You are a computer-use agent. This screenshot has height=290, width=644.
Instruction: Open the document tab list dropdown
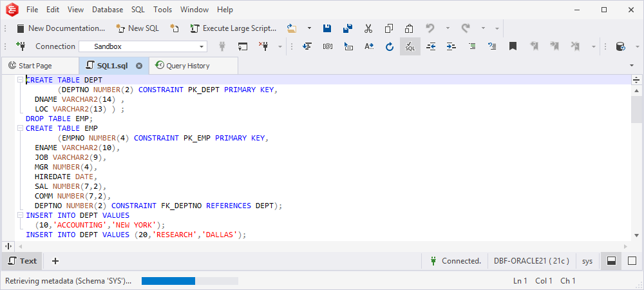click(631, 66)
